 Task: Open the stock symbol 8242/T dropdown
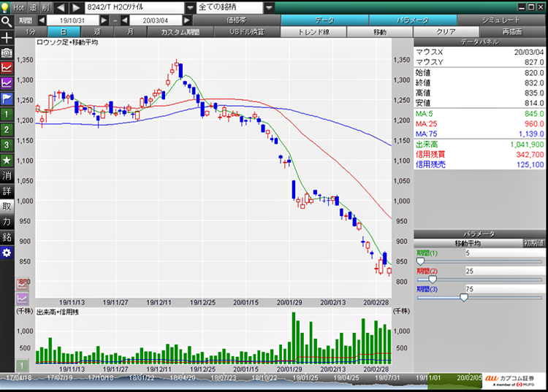coord(190,7)
